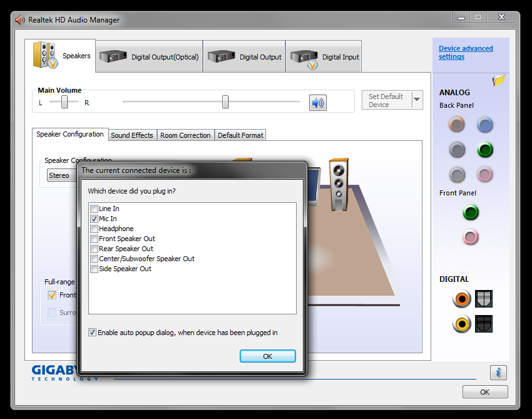
Task: Open the Set Default Device dropdown arrow
Action: click(x=417, y=100)
